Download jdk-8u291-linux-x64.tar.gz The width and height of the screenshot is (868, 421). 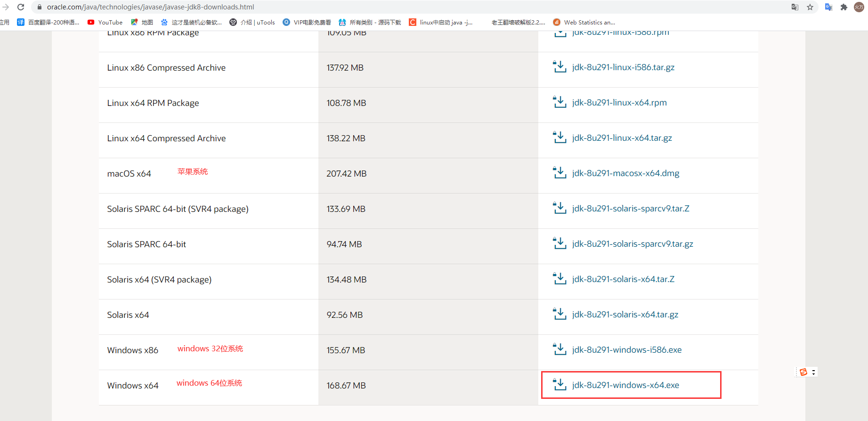[x=622, y=138]
